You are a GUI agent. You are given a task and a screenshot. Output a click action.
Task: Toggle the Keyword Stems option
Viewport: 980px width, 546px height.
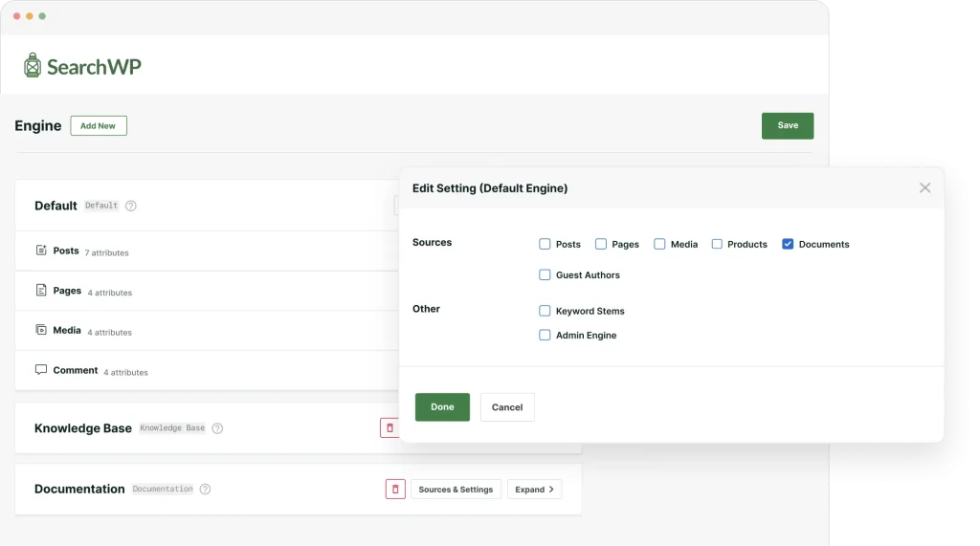pyautogui.click(x=545, y=311)
